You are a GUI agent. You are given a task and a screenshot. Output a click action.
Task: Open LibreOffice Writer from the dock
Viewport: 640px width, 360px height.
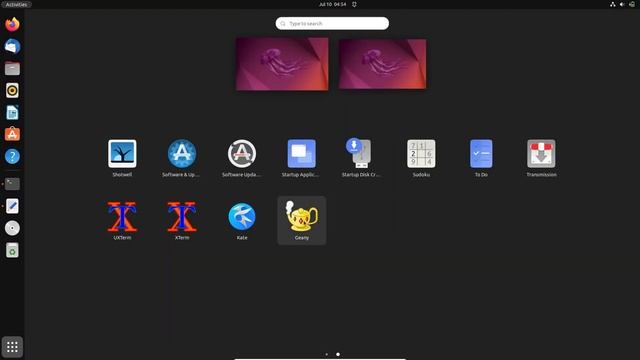click(x=12, y=112)
